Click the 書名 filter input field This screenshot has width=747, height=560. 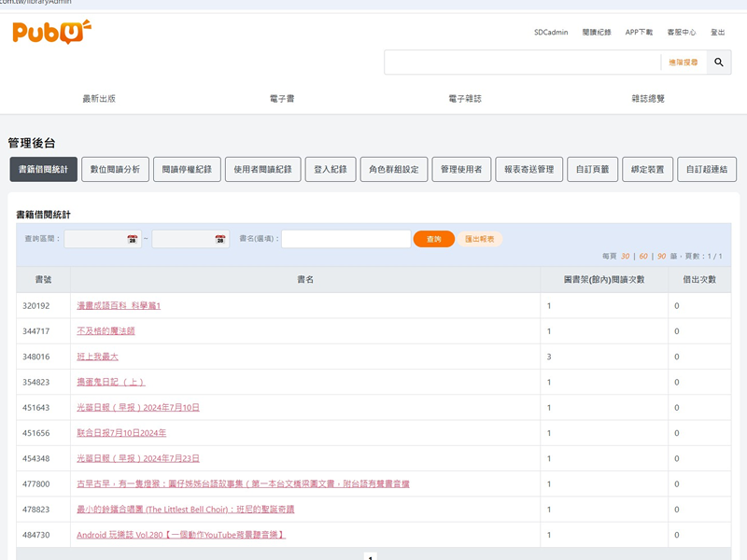coord(345,239)
